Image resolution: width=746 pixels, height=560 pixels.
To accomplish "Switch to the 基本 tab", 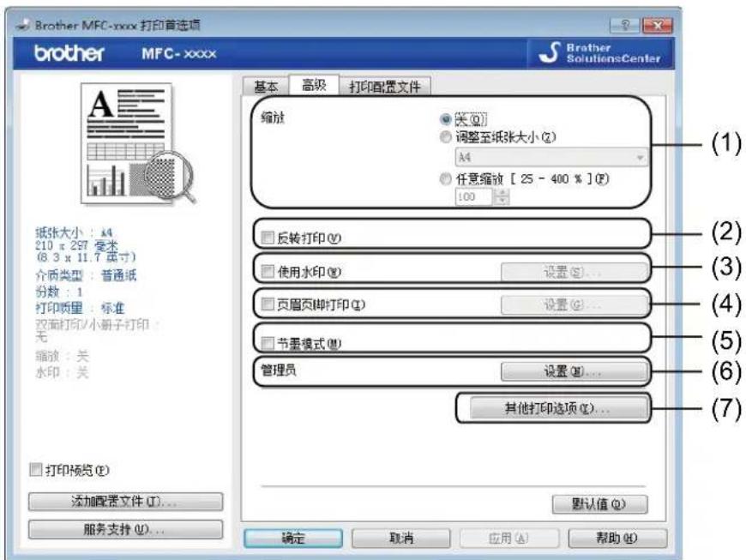I will (x=266, y=87).
